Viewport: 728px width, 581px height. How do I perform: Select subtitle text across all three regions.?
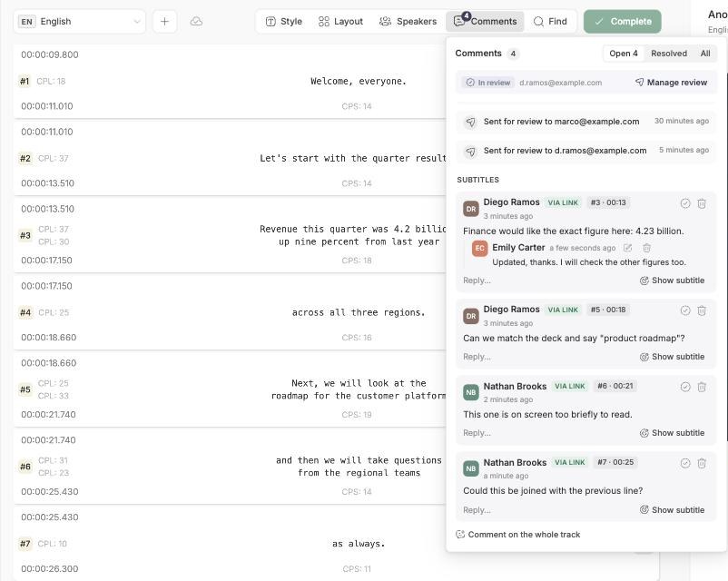click(359, 312)
